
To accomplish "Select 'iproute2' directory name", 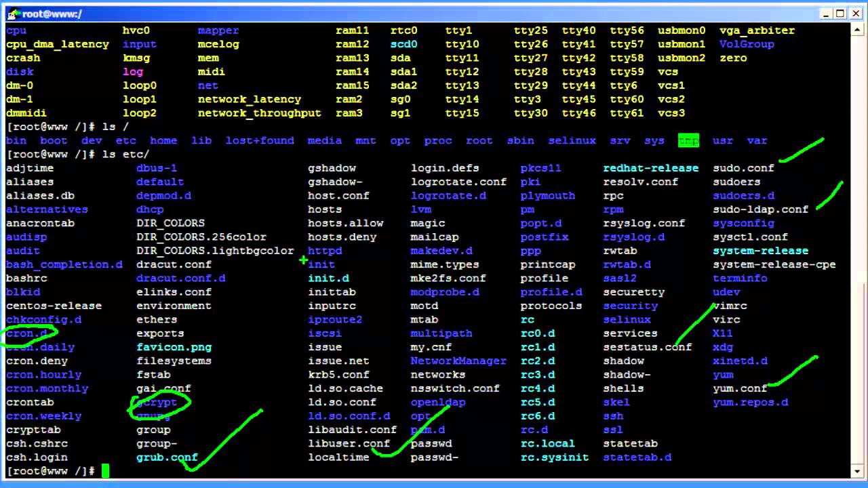I will click(x=335, y=319).
